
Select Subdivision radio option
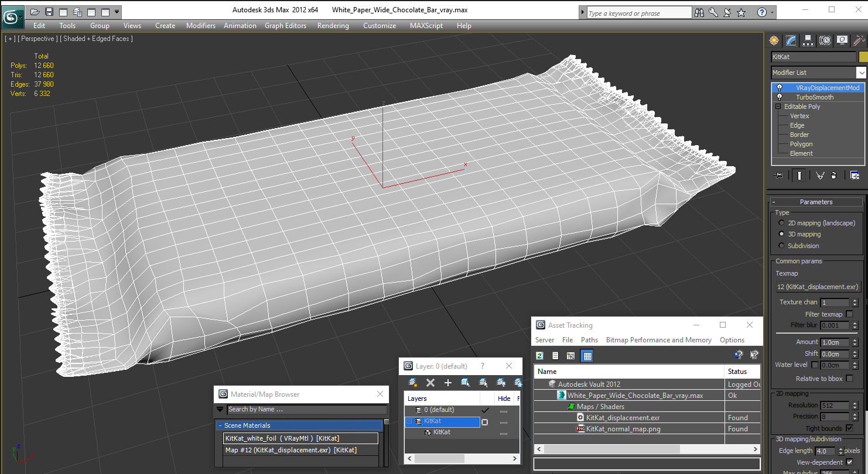[781, 246]
